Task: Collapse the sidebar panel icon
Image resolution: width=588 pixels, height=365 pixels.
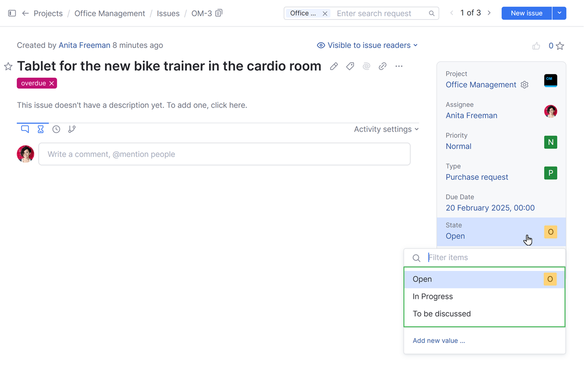Action: pos(12,13)
